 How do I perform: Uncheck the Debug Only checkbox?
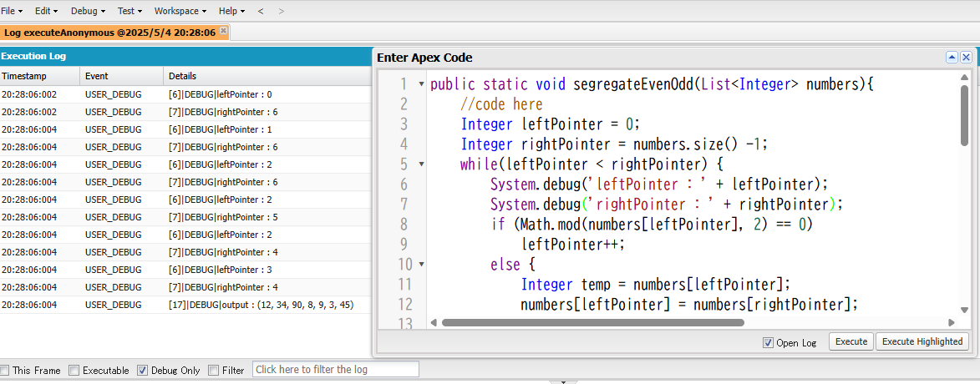pos(143,370)
